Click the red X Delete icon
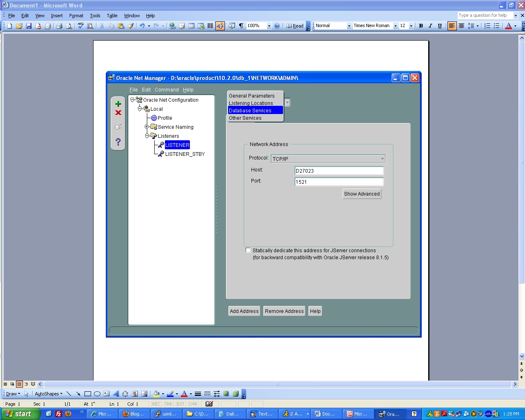 coord(118,113)
